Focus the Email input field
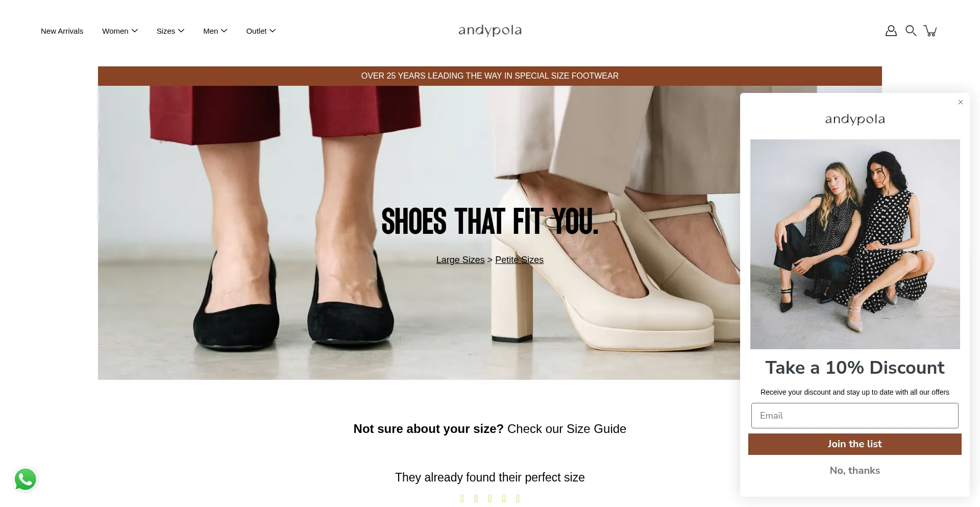This screenshot has height=507, width=980. pos(855,416)
